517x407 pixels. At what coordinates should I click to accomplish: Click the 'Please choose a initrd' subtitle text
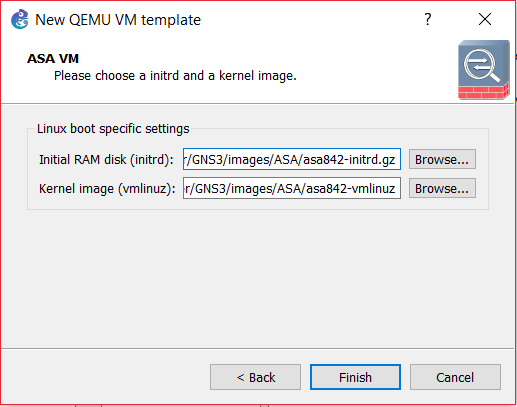click(175, 76)
